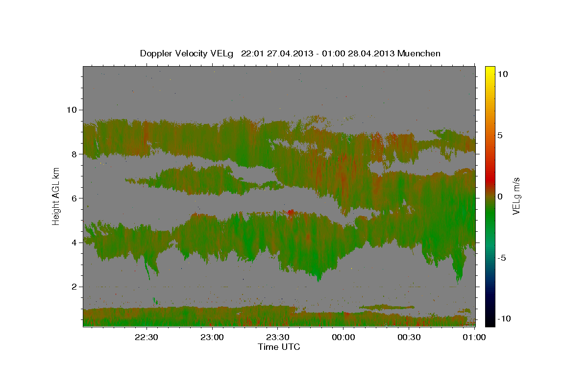Viewport: 588px width, 392px height.
Task: Click the height tick label 10
Action: 72,110
